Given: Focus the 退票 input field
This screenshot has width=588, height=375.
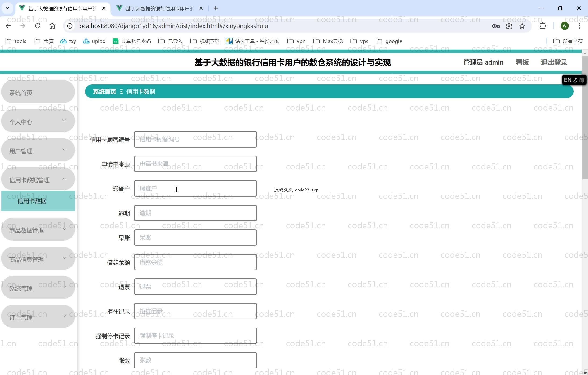Looking at the screenshot, I should 195,287.
